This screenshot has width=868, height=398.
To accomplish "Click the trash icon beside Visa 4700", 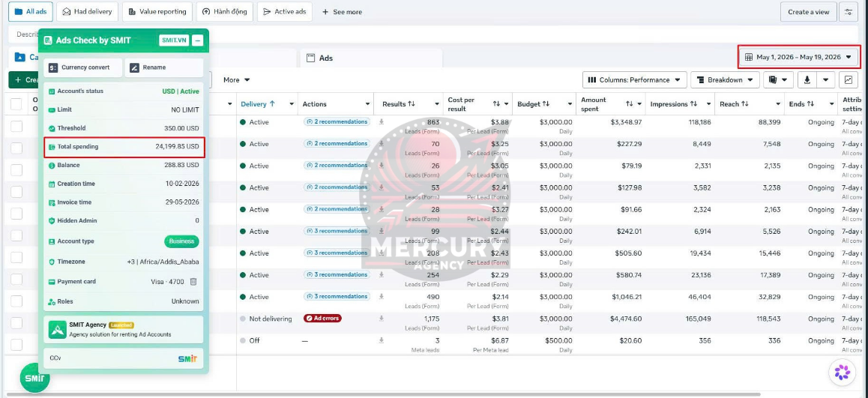I will 193,281.
